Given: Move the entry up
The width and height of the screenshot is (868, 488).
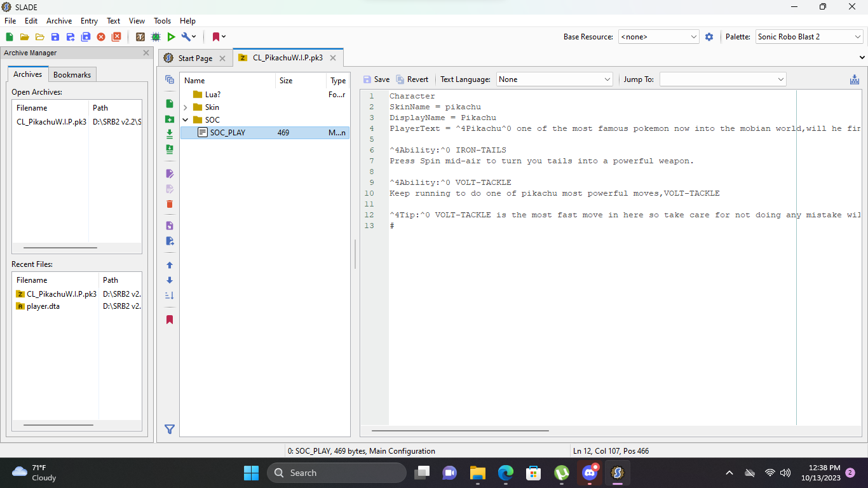Looking at the screenshot, I should (169, 265).
